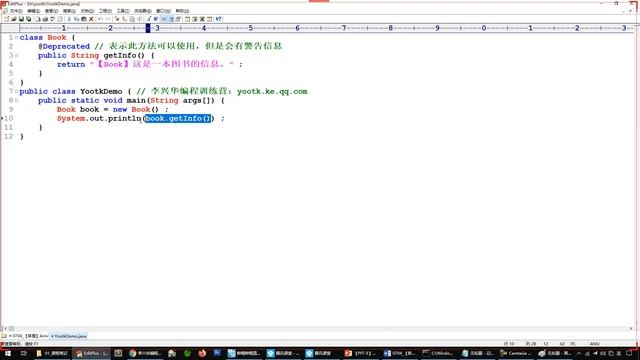This screenshot has width=640, height=360.
Task: Click the Cut scissors toolbar icon
Action: pyautogui.click(x=70, y=19)
